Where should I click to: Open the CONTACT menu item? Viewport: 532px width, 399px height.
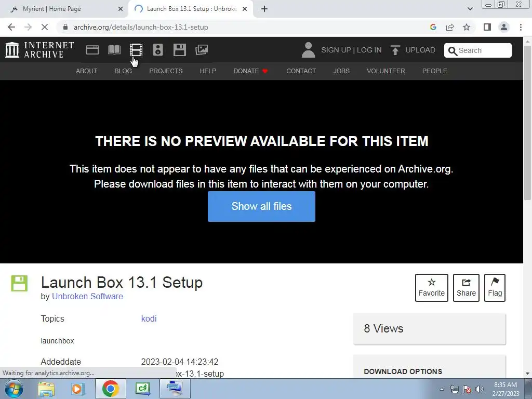point(301,71)
